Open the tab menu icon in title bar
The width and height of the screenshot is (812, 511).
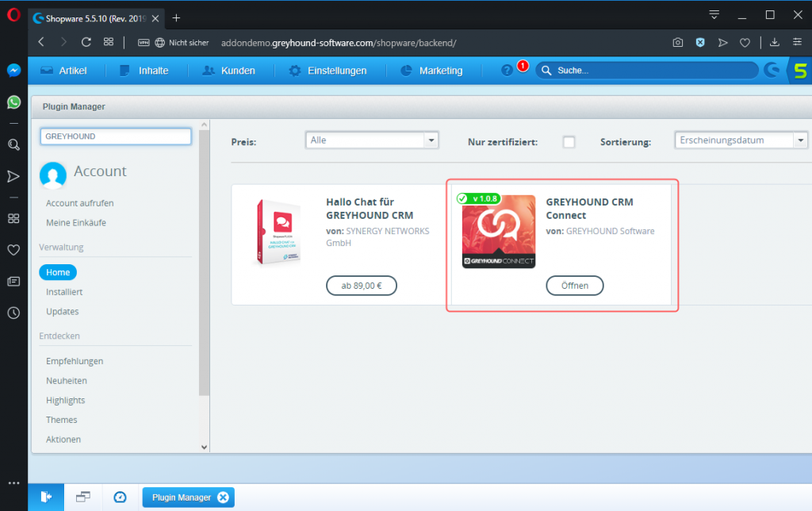714,14
